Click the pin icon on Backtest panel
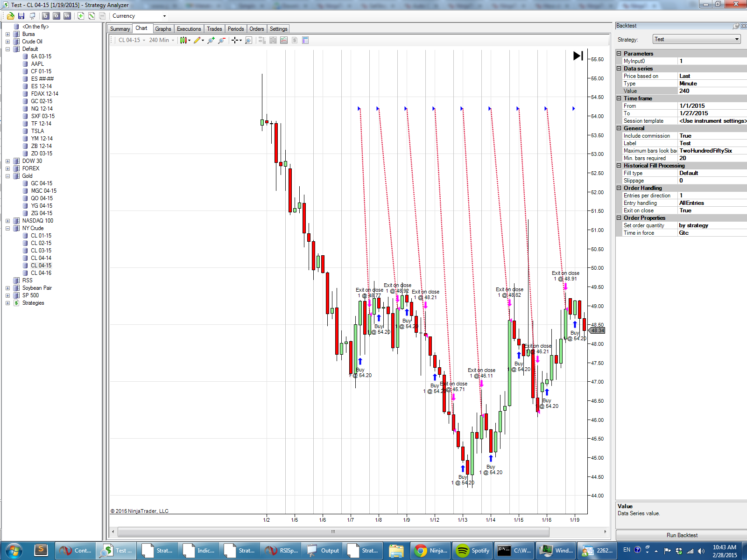747x560 pixels. point(736,26)
